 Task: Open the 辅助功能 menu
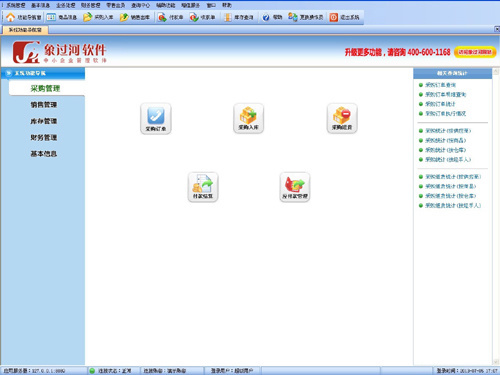tap(166, 5)
